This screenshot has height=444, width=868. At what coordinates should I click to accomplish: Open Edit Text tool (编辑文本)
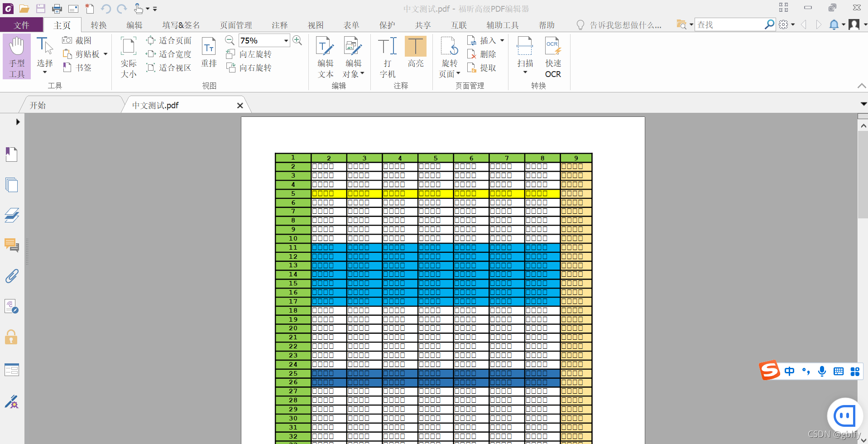[325, 57]
